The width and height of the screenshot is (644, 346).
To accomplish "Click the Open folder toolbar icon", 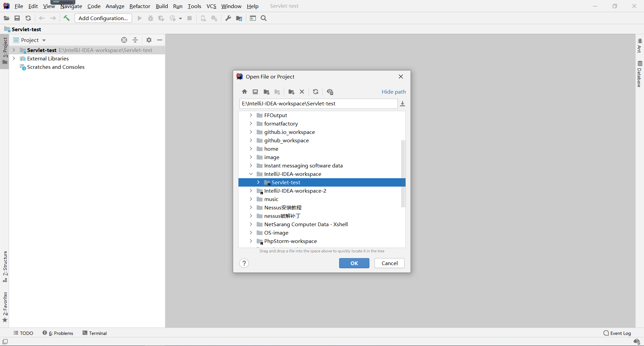I will 6,18.
